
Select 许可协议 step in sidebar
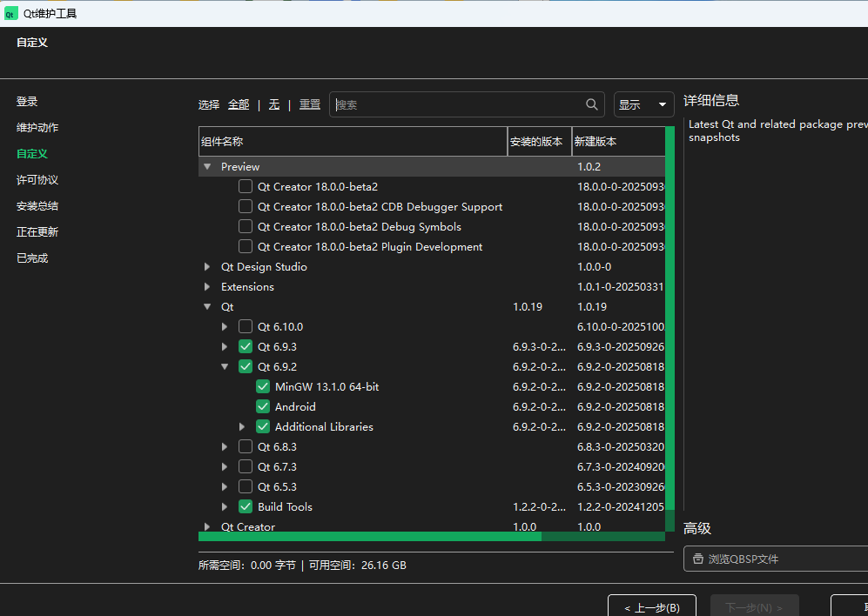pos(37,179)
